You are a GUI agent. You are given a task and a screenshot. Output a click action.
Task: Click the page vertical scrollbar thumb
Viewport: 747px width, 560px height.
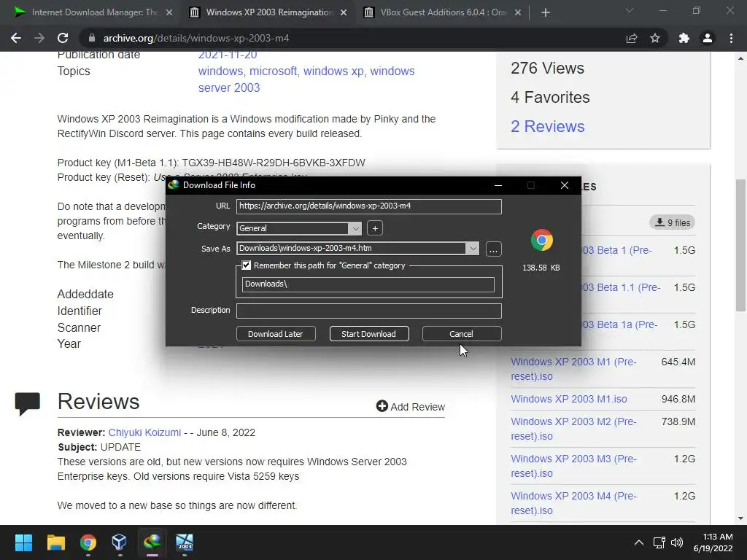740,245
